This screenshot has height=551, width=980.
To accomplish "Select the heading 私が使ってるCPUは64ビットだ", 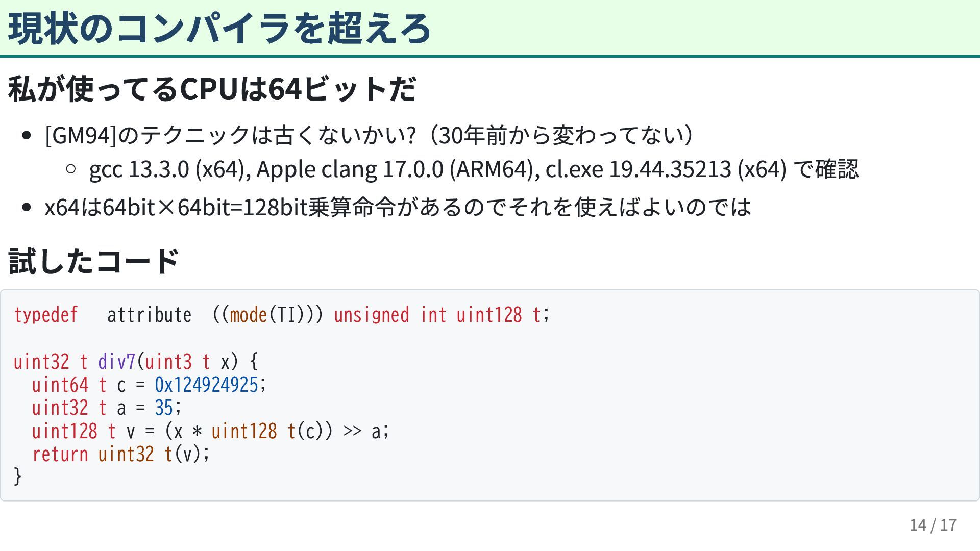I will (x=212, y=89).
